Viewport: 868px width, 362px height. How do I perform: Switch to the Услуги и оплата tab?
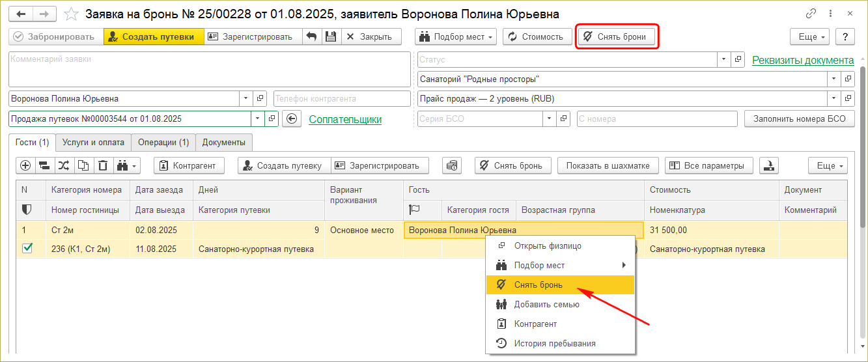tap(93, 142)
